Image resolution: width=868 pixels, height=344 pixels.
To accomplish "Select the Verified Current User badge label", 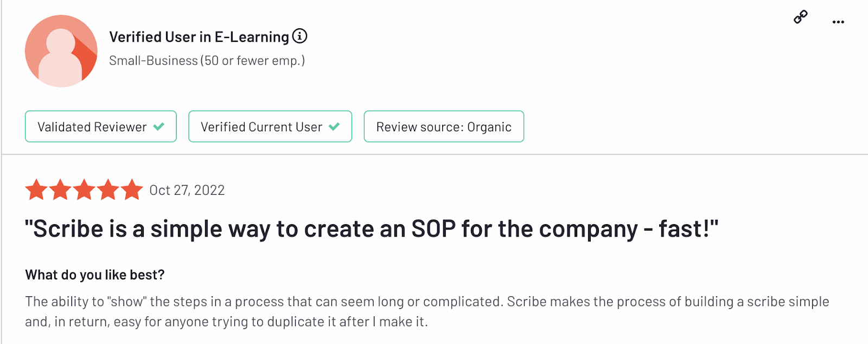I will coord(261,127).
